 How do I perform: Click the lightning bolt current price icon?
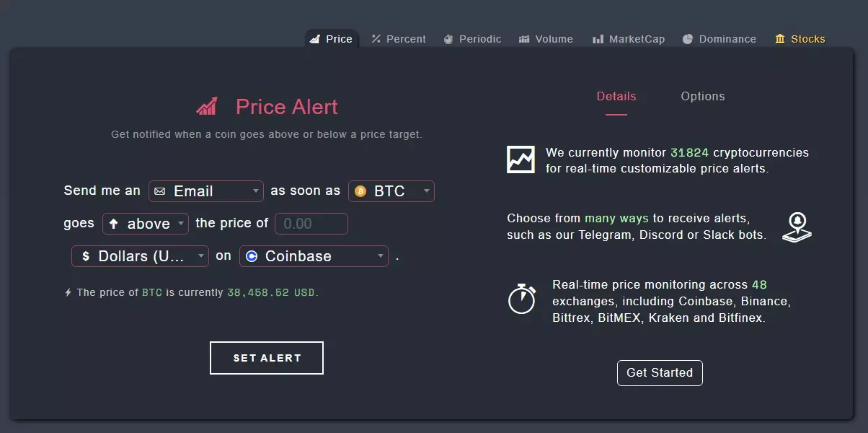68,292
